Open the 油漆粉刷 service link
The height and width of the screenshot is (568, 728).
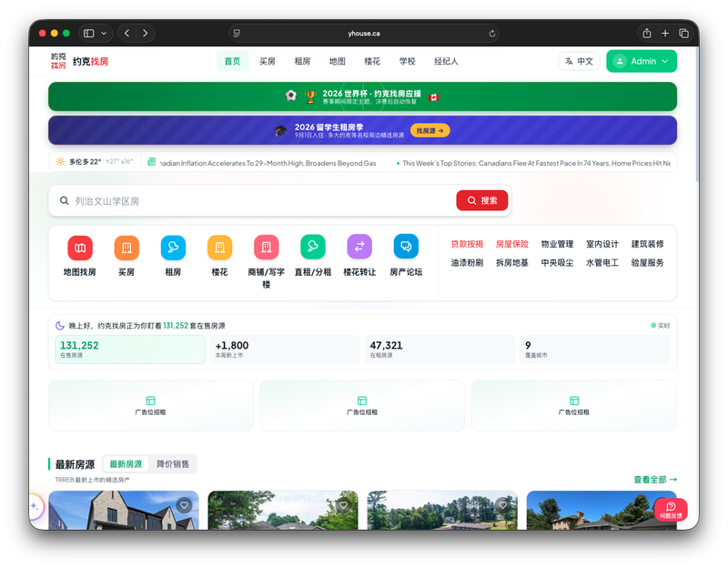click(x=467, y=262)
